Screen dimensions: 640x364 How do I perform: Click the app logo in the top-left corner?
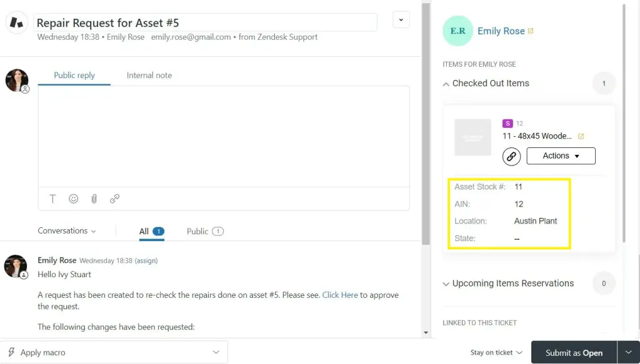point(16,22)
